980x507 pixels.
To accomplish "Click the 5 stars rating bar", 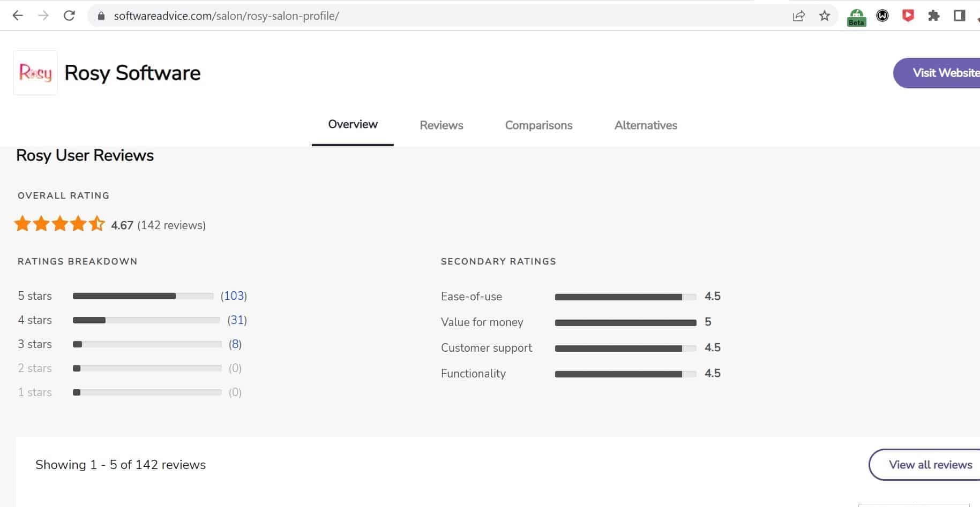I will pyautogui.click(x=143, y=296).
